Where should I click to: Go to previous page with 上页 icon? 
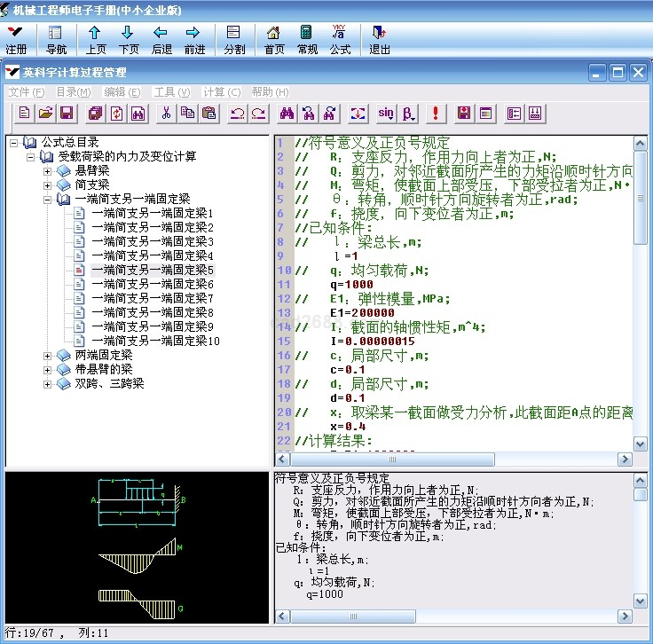tap(95, 39)
